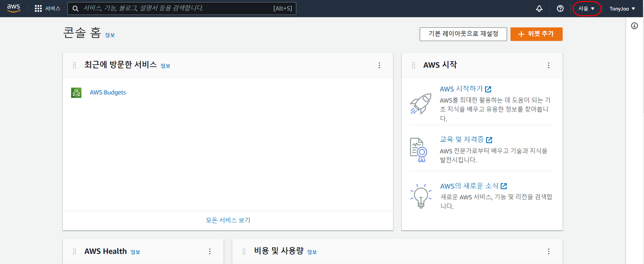Click 정보 link next to 비용 및 사용량

point(312,252)
